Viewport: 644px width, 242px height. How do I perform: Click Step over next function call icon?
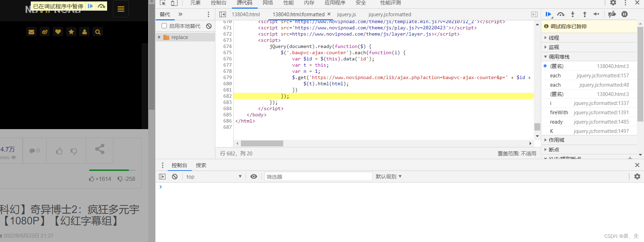tap(561, 14)
